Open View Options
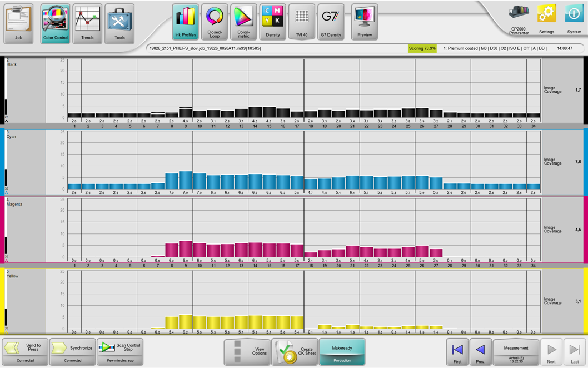 [247, 351]
